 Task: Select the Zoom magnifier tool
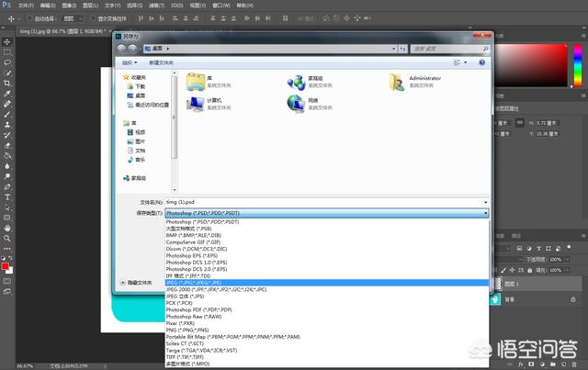pyautogui.click(x=7, y=239)
